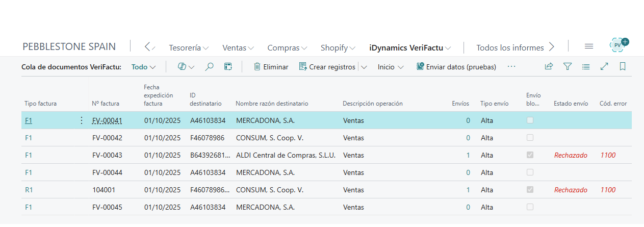
Task: Open the Shopify navigation menu
Action: [338, 48]
